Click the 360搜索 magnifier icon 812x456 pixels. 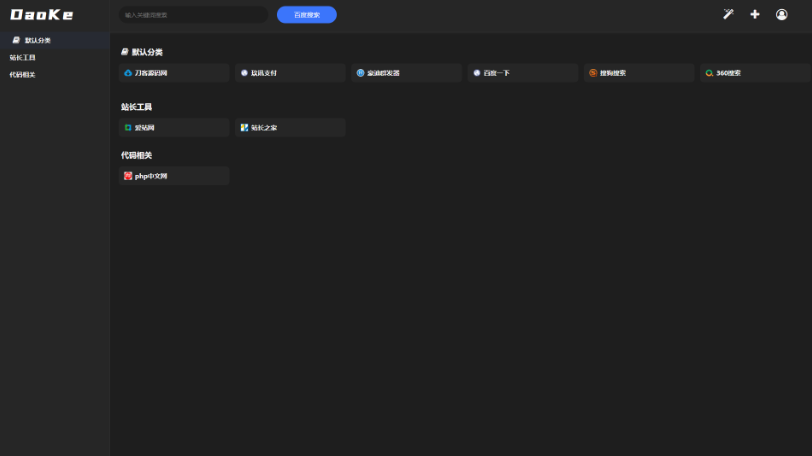click(709, 73)
